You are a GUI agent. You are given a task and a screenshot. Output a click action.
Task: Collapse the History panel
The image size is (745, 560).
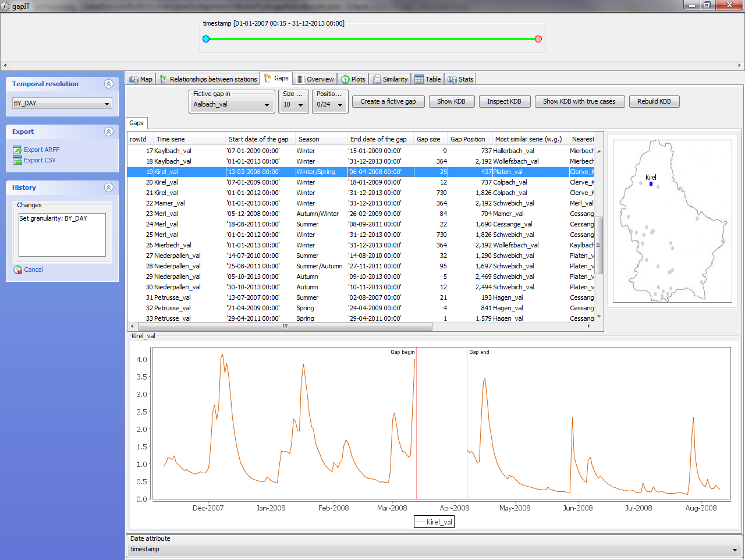108,187
